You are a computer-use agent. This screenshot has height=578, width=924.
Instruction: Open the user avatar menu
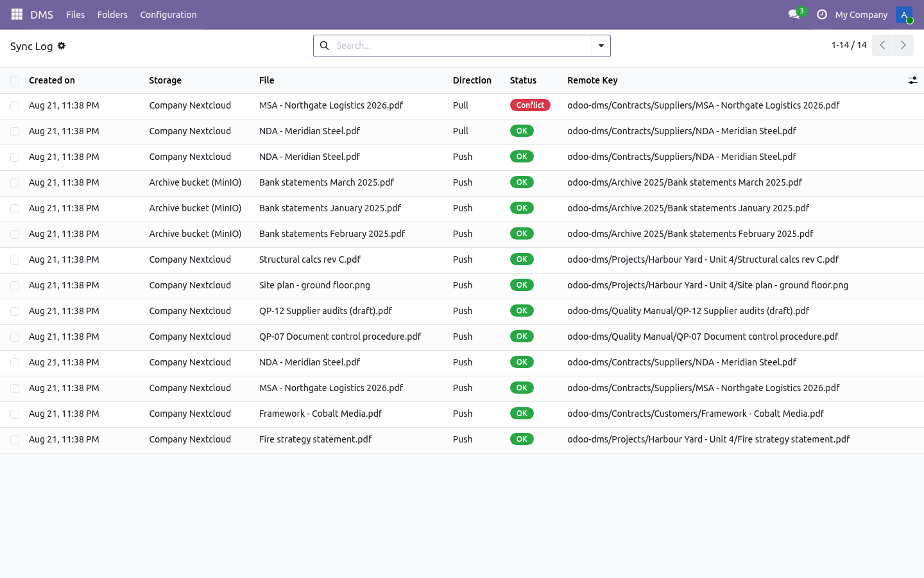904,14
